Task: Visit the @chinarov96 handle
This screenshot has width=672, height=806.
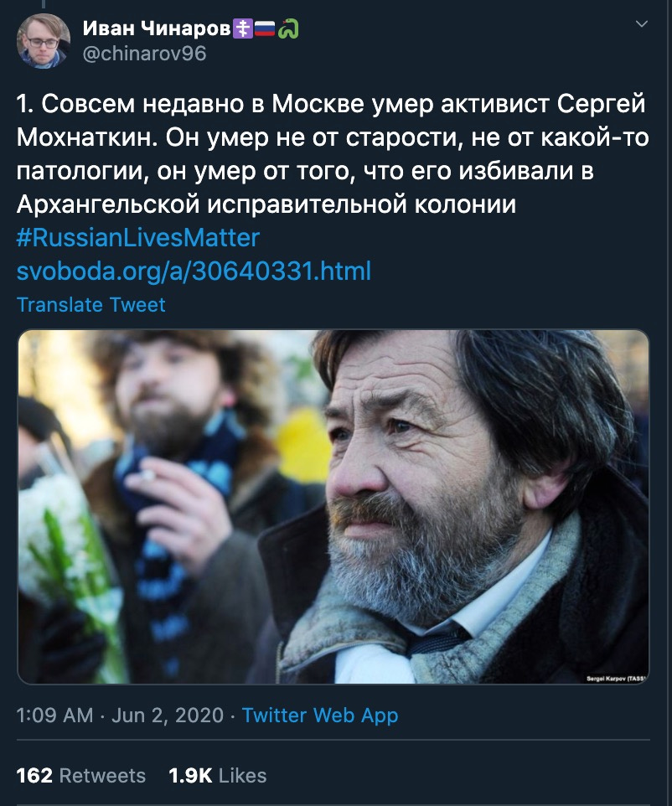Action: 144,54
